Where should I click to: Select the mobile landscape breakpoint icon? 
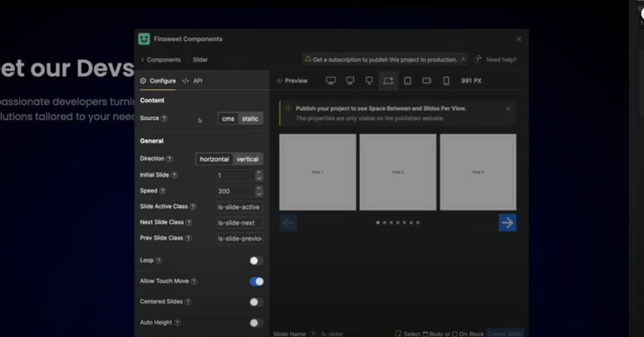coord(427,81)
